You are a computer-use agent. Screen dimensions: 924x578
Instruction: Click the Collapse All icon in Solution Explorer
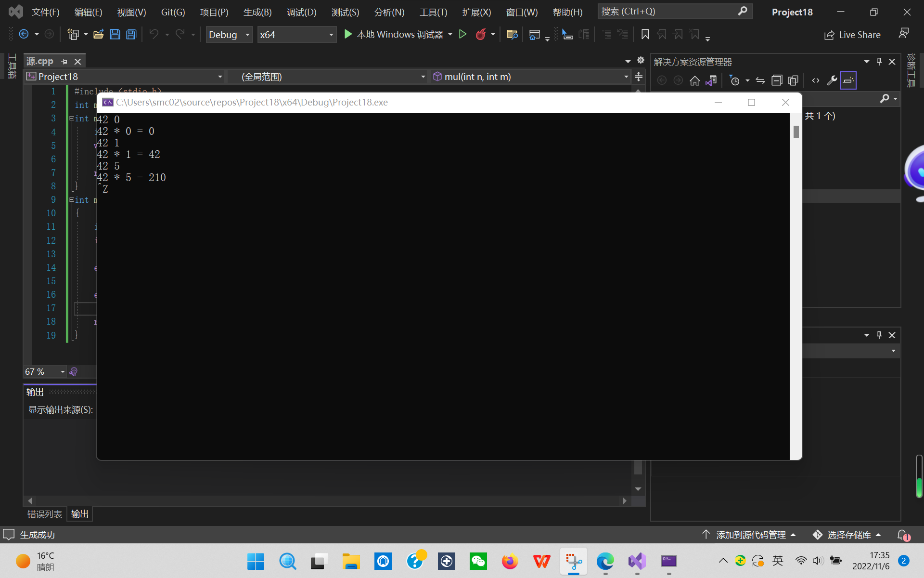tap(776, 80)
